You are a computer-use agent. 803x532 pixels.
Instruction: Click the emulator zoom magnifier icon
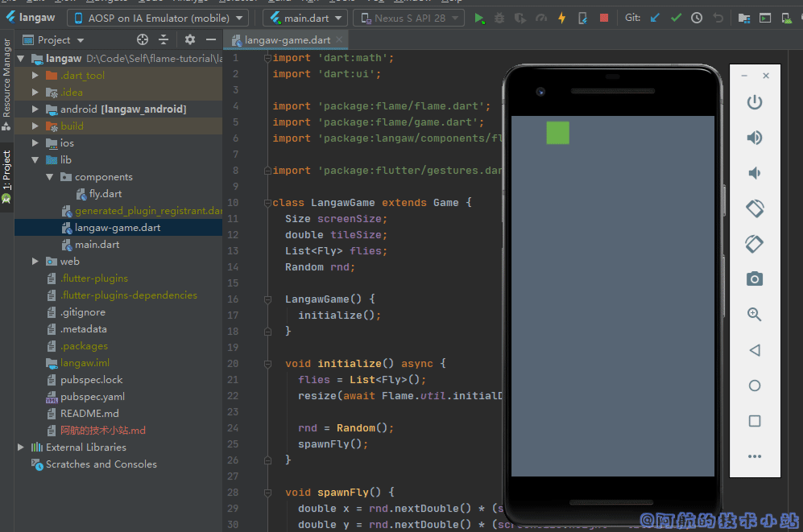point(755,315)
